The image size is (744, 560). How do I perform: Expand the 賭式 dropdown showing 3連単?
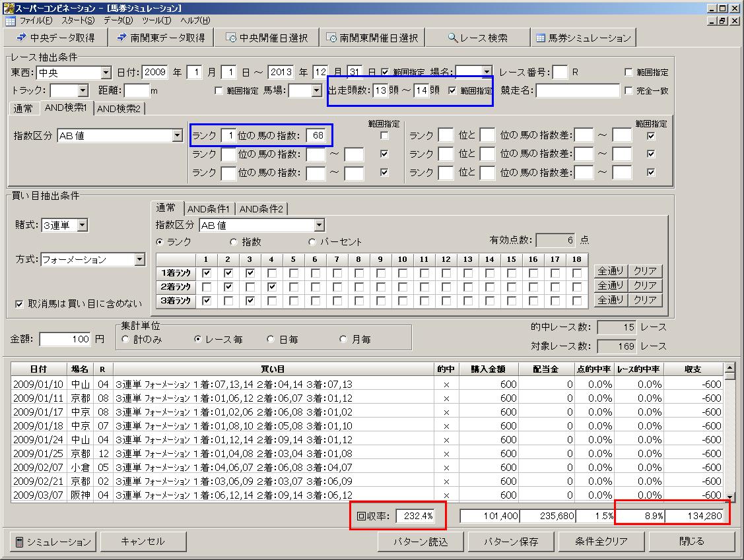pyautogui.click(x=82, y=225)
